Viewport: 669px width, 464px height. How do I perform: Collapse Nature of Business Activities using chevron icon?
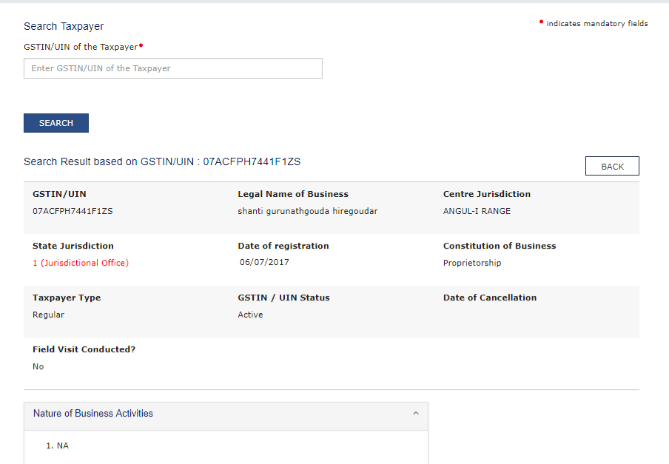click(x=415, y=413)
